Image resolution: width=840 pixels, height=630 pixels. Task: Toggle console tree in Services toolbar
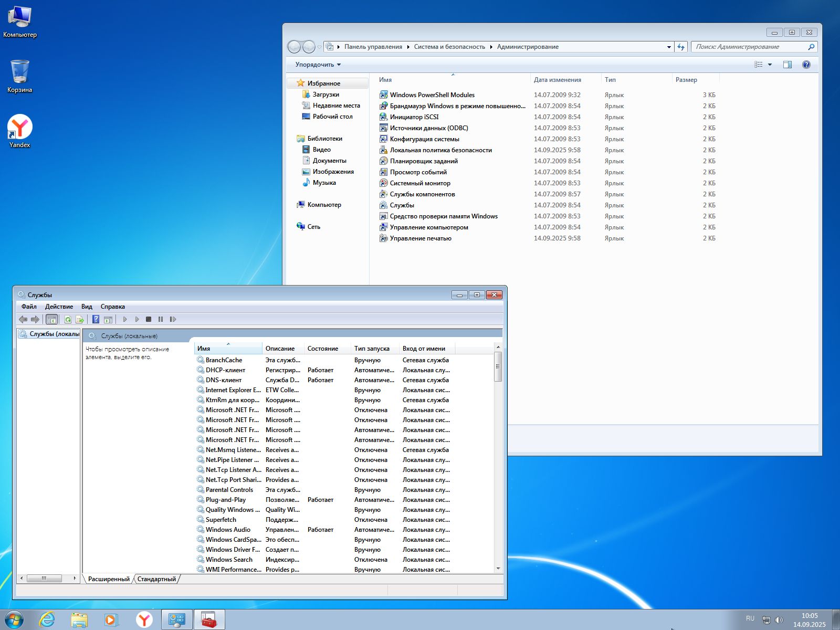coord(51,319)
